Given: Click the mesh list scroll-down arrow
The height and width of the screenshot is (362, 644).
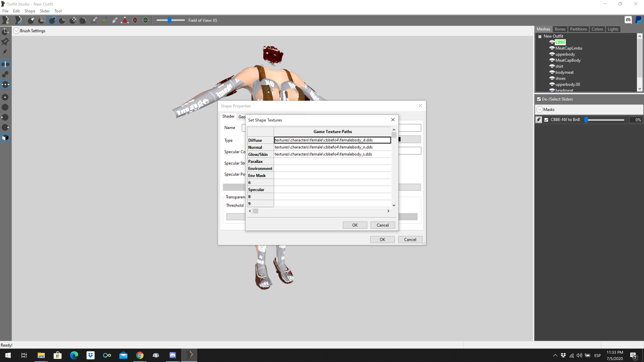Looking at the screenshot, I should coord(640,89).
